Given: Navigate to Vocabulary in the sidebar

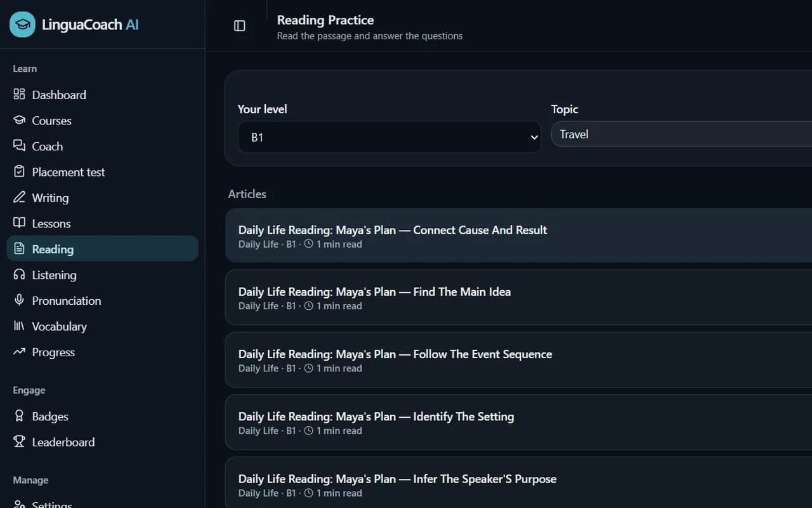Looking at the screenshot, I should pos(102,326).
